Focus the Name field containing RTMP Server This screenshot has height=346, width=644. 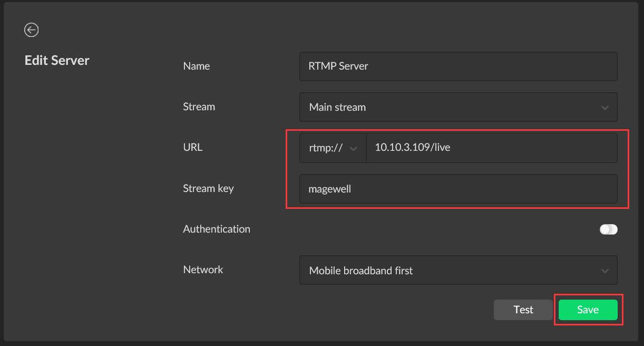click(457, 66)
